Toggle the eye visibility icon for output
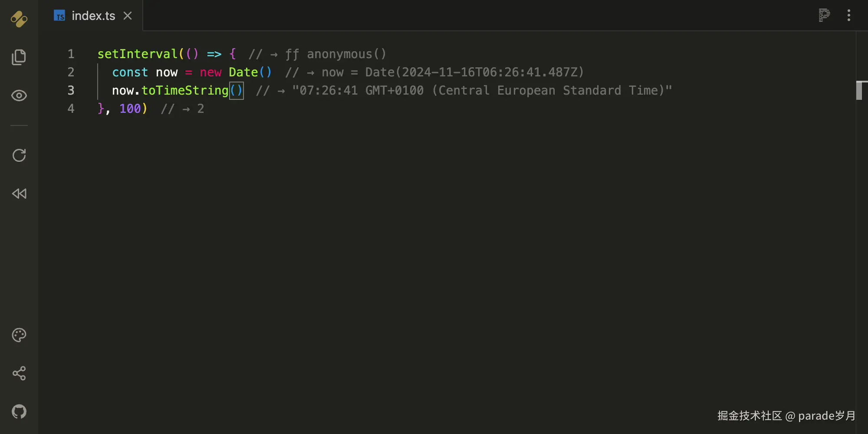 click(19, 95)
